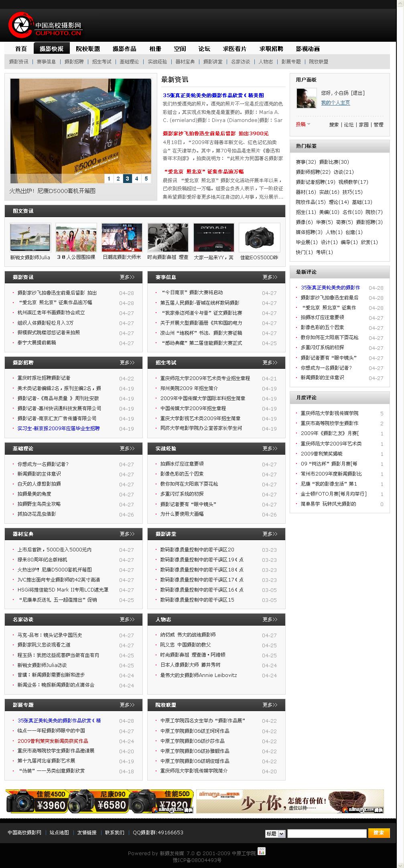Click 友情链接 in the footer

(x=87, y=832)
